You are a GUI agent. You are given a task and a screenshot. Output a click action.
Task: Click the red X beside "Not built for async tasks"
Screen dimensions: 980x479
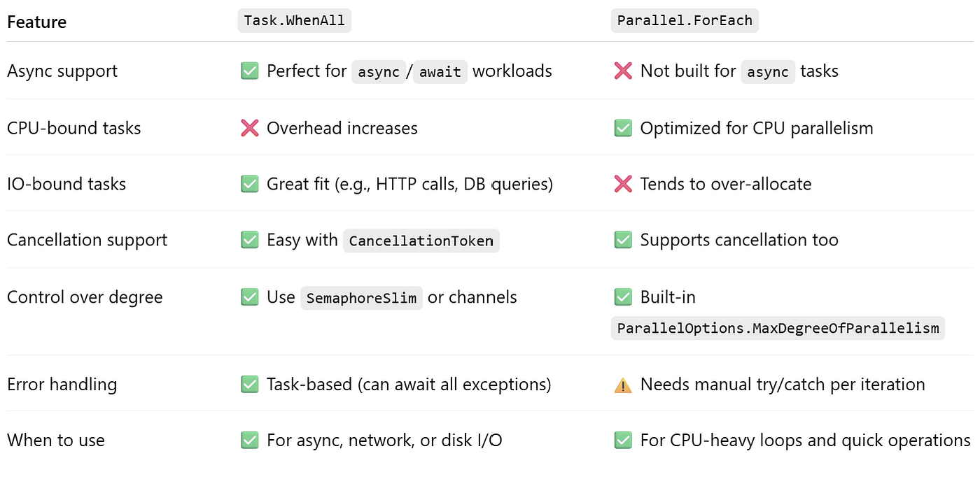click(623, 71)
